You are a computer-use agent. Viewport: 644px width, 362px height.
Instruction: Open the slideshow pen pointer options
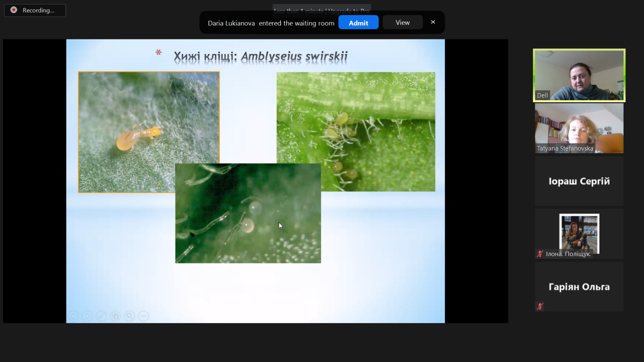pyautogui.click(x=101, y=316)
